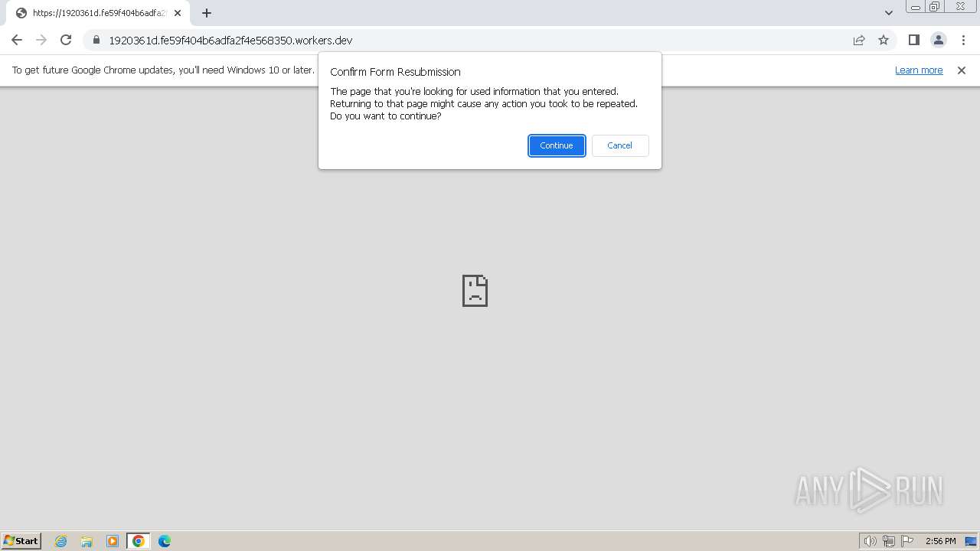
Task: Open a new tab with plus button
Action: 206,13
